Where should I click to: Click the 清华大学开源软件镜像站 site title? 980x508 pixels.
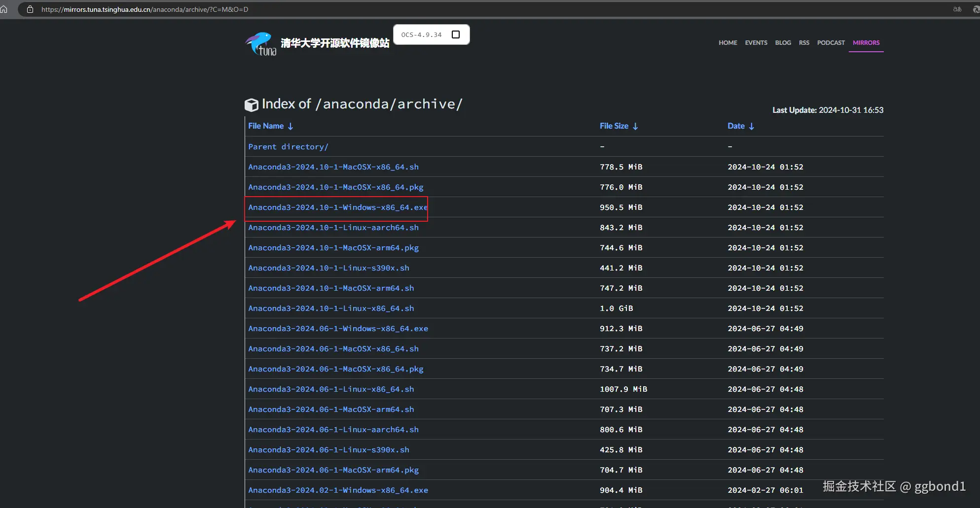[x=335, y=43]
